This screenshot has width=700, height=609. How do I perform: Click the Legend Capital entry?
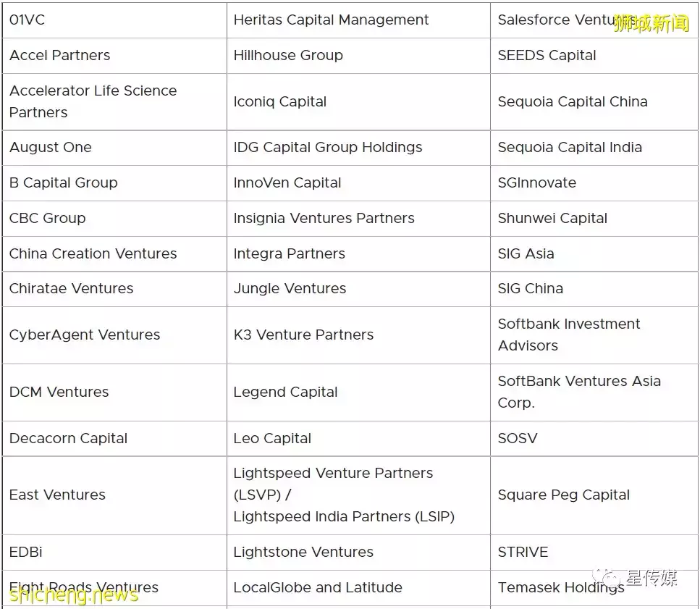(285, 392)
